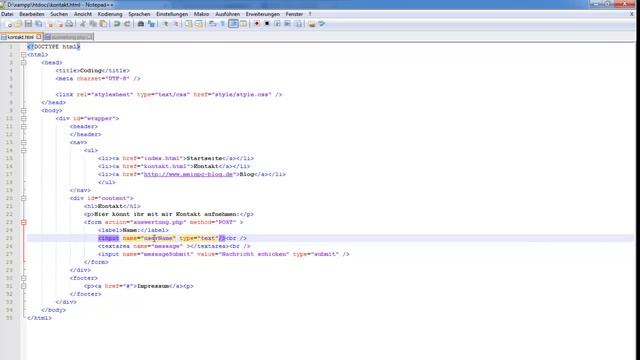This screenshot has width=640, height=360.
Task: Open the Einstellungen menu
Action: pyautogui.click(x=172, y=14)
